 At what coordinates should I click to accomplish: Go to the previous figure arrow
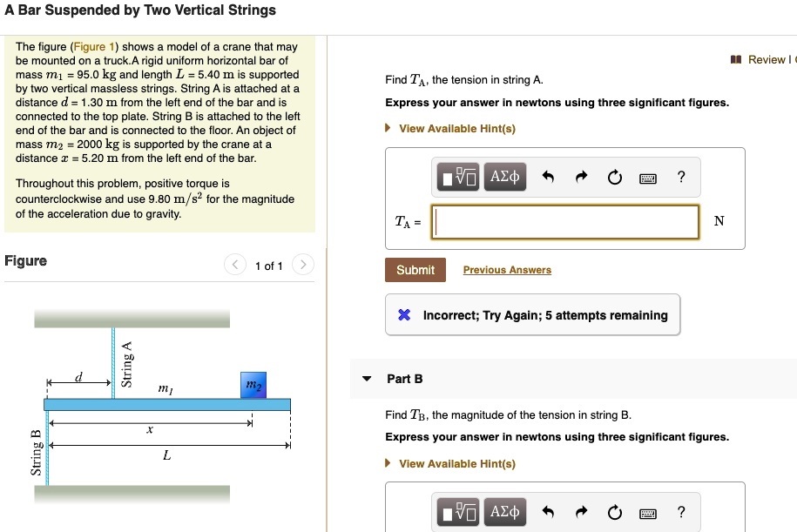click(235, 265)
